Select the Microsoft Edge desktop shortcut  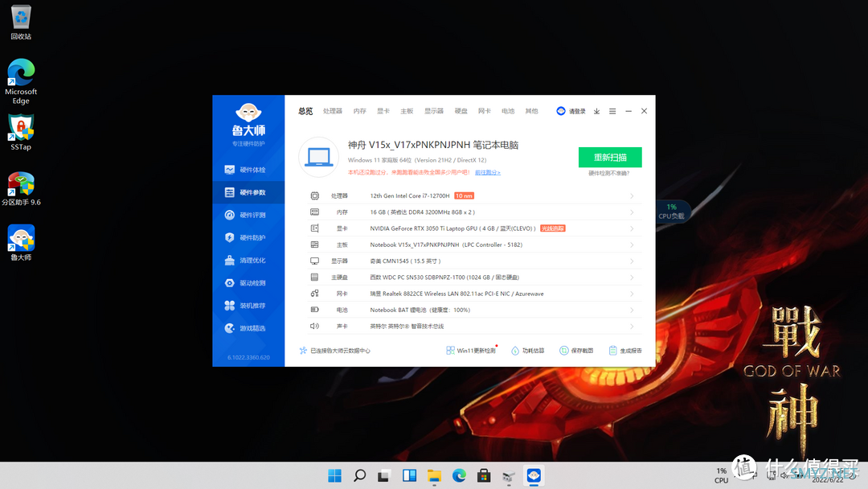point(21,81)
